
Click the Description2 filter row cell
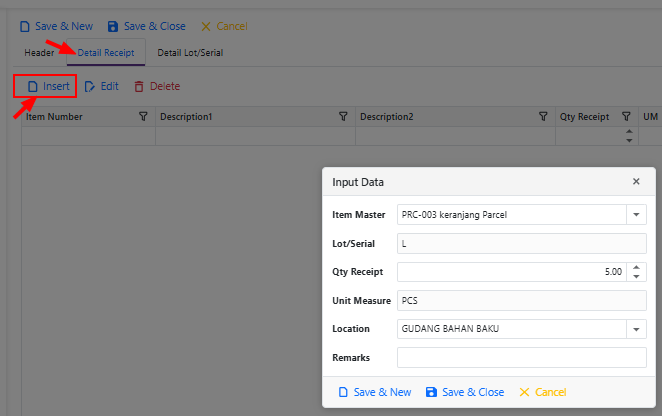[455, 136]
